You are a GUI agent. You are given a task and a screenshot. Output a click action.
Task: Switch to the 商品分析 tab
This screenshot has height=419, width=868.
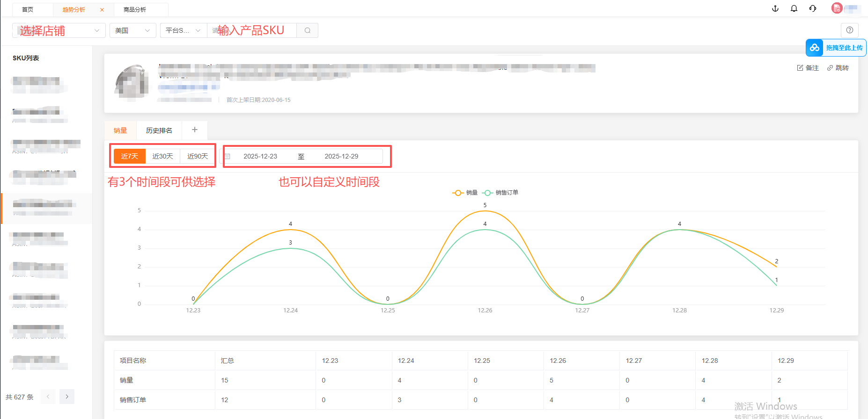click(135, 10)
